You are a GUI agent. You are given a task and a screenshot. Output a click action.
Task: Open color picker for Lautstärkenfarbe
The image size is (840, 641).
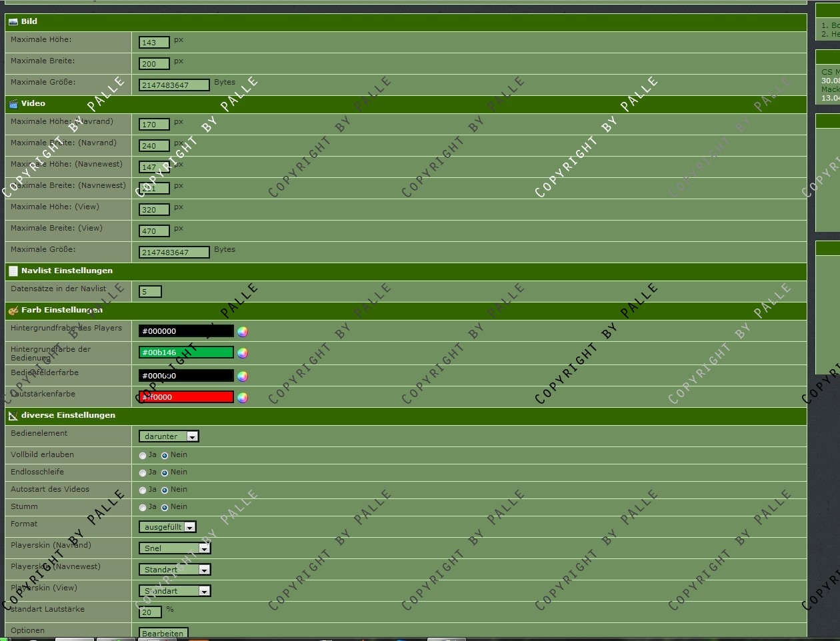coord(243,398)
